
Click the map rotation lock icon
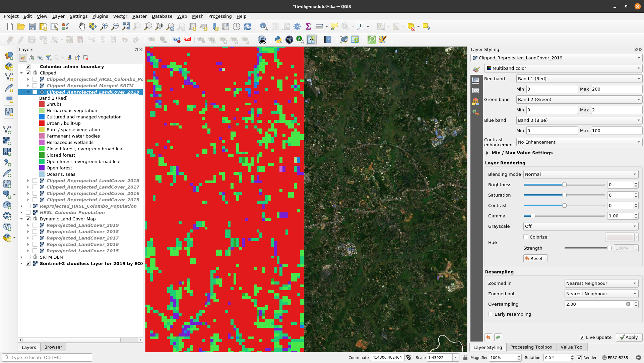(465, 358)
